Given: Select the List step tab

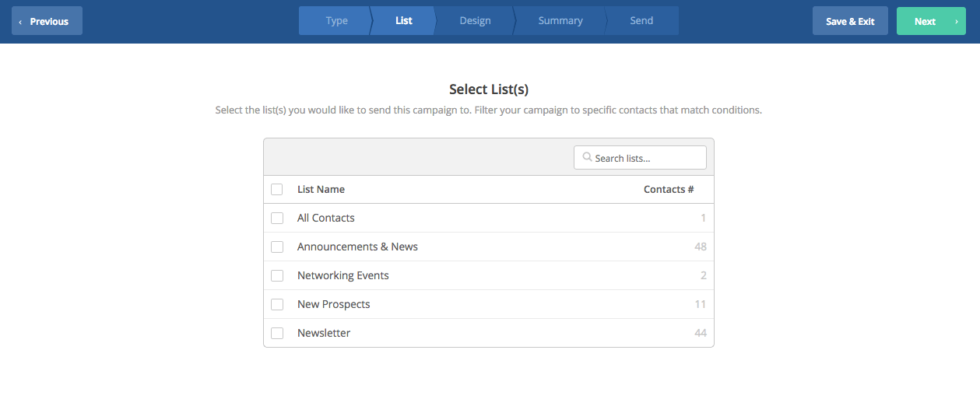Looking at the screenshot, I should pos(403,21).
